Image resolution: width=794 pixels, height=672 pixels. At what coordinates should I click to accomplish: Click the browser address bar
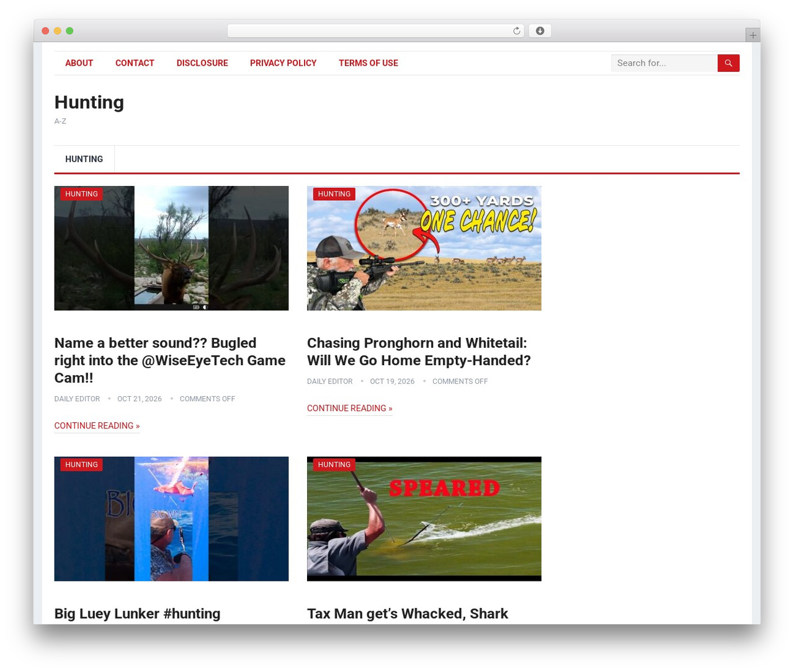[x=376, y=31]
